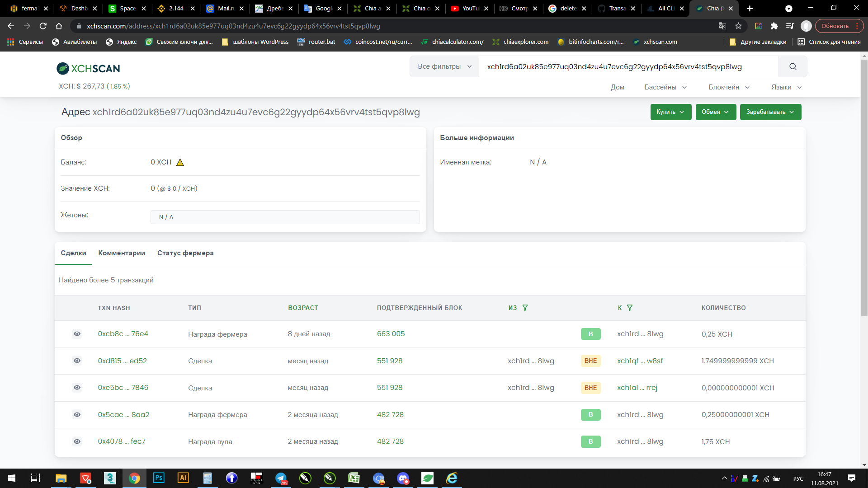Switch to the Статус фермера tab
This screenshot has height=488, width=868.
(x=185, y=253)
